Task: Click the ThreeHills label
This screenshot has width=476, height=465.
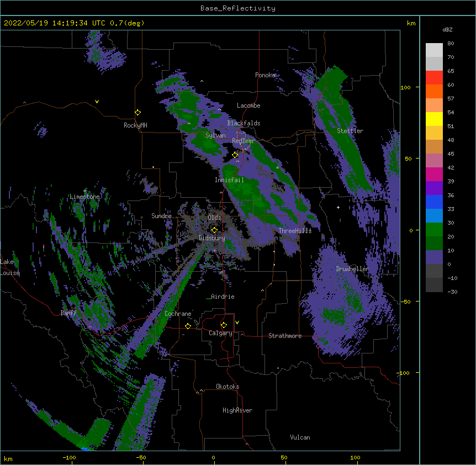Action: coord(295,231)
